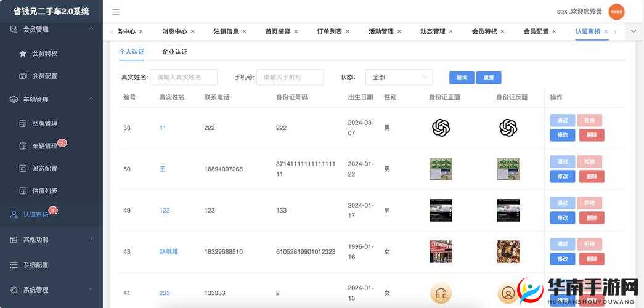Click the 品牌管理 grid icon
The image size is (644, 308).
[x=23, y=124]
